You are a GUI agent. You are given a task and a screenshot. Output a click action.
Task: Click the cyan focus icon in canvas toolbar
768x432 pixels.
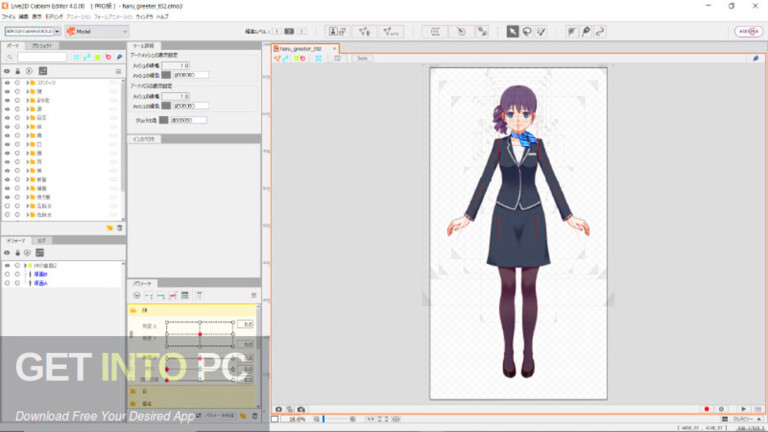click(318, 58)
